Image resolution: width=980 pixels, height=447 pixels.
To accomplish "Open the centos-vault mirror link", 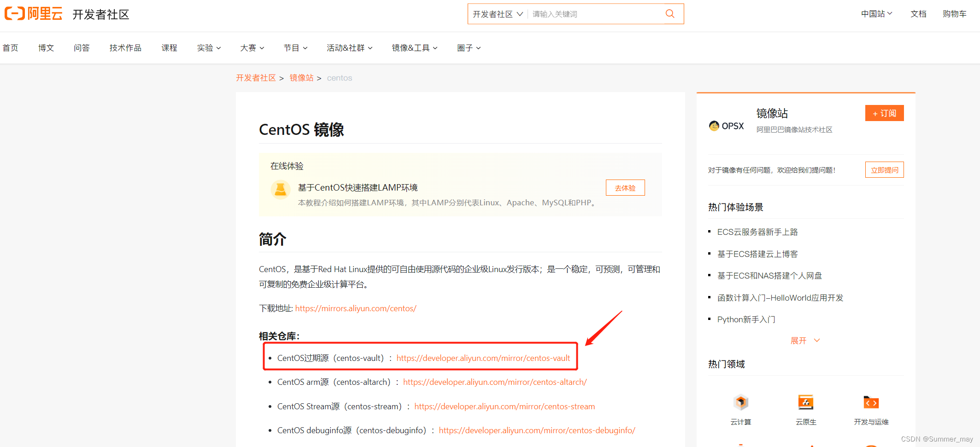I will [x=483, y=358].
